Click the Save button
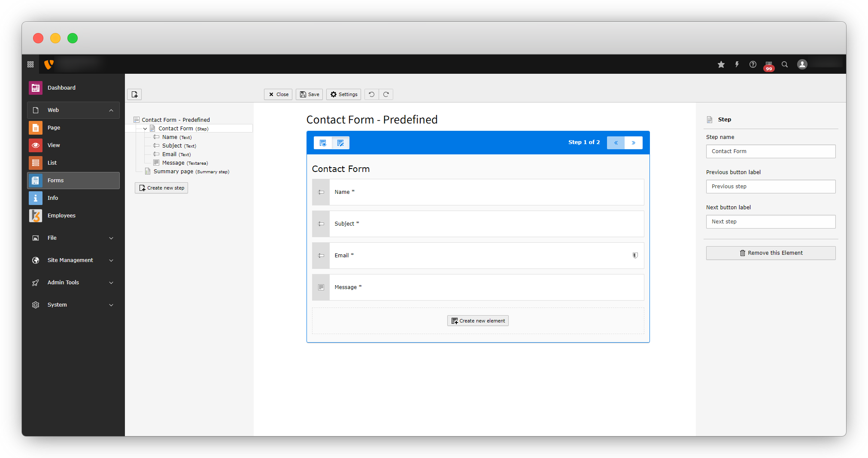 click(309, 94)
